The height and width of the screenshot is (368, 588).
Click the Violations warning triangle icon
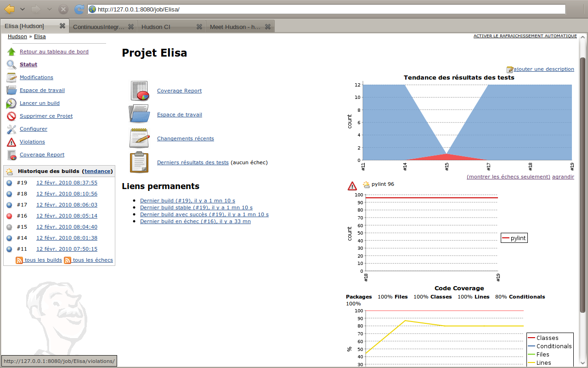(x=11, y=142)
